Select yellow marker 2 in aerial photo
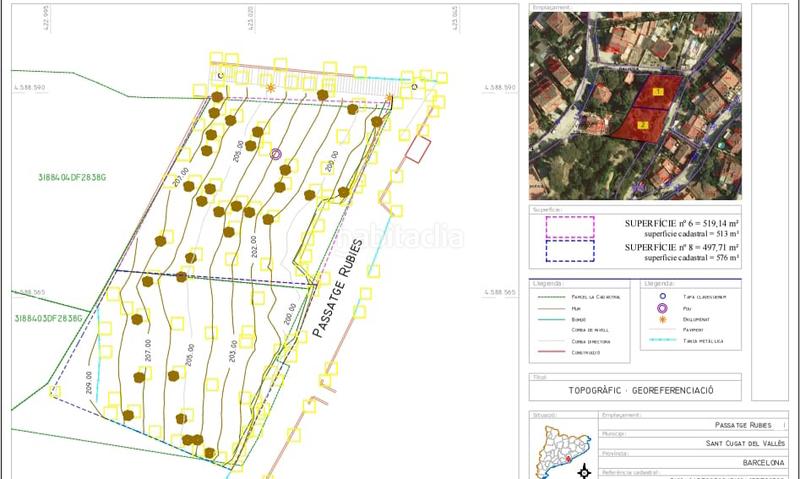This screenshot has width=800, height=479. click(x=642, y=124)
